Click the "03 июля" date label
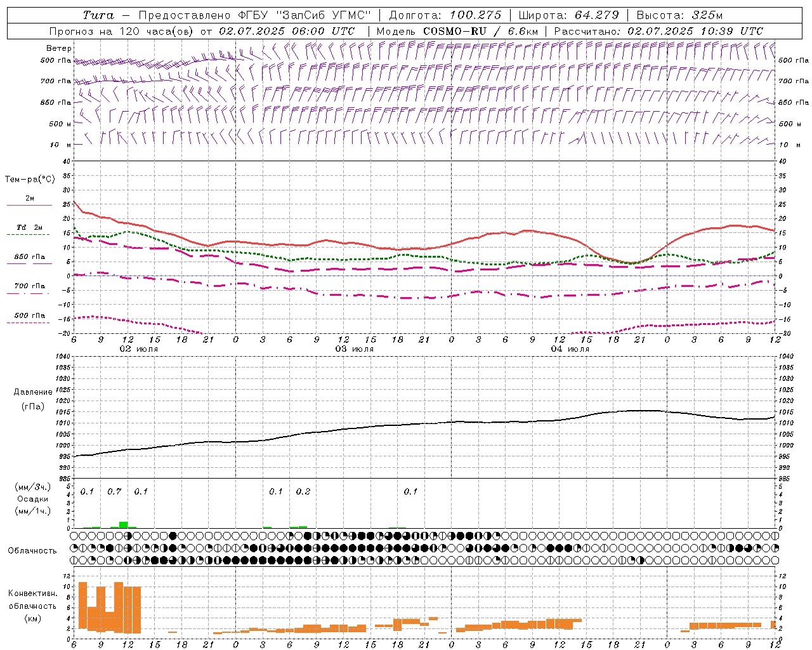The image size is (812, 650). 355,349
